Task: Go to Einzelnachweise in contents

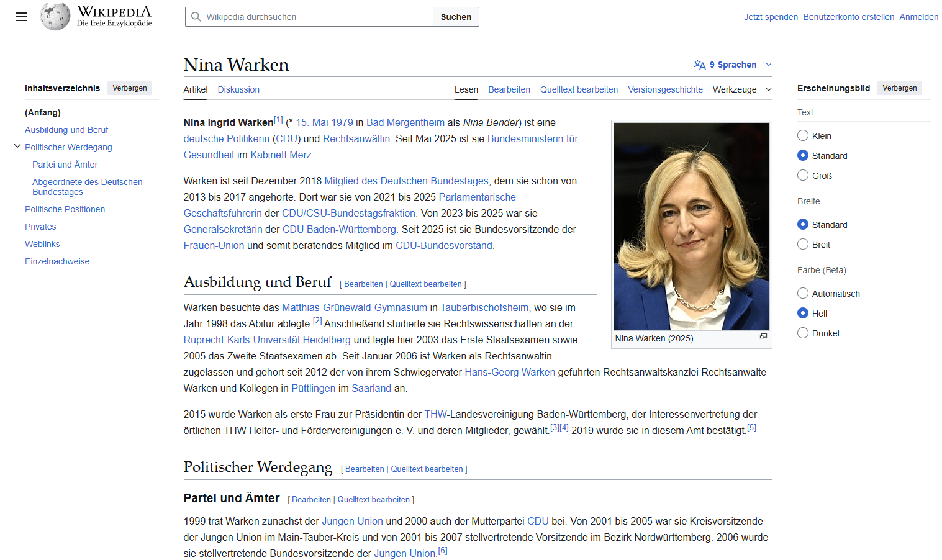Action: (57, 261)
